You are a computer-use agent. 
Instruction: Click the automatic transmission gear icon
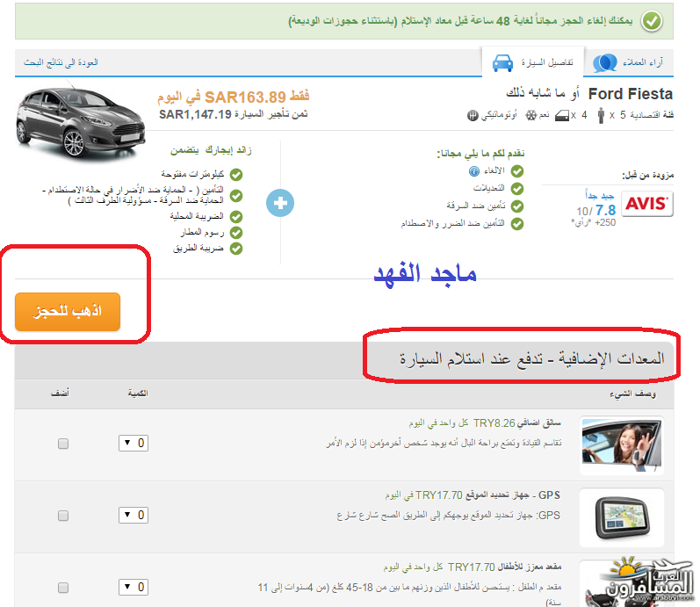point(473,115)
